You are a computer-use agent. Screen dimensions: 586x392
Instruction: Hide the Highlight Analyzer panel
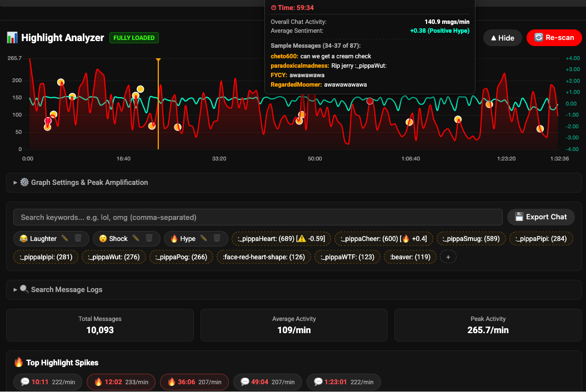pyautogui.click(x=502, y=38)
